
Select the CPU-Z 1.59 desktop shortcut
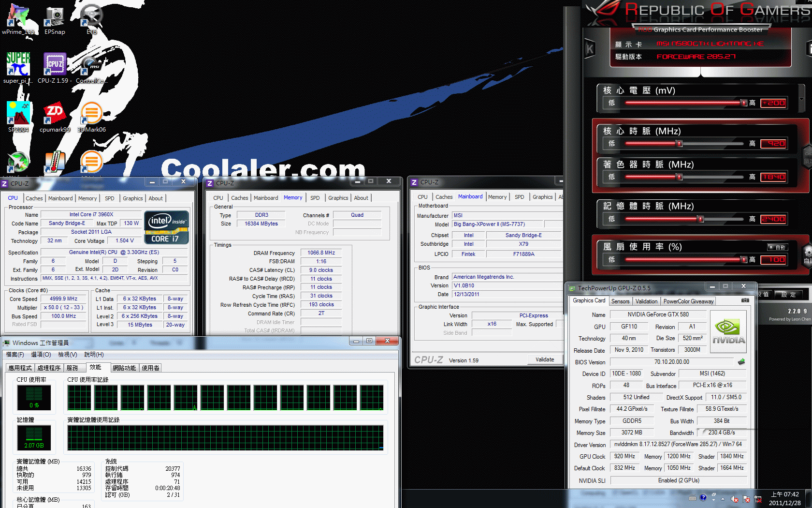point(55,68)
